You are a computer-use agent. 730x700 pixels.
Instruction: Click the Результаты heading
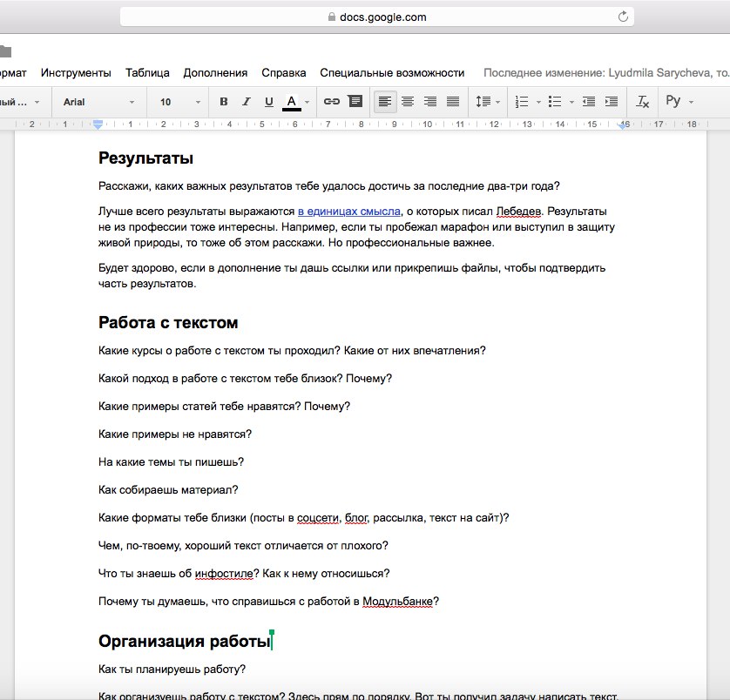145,158
